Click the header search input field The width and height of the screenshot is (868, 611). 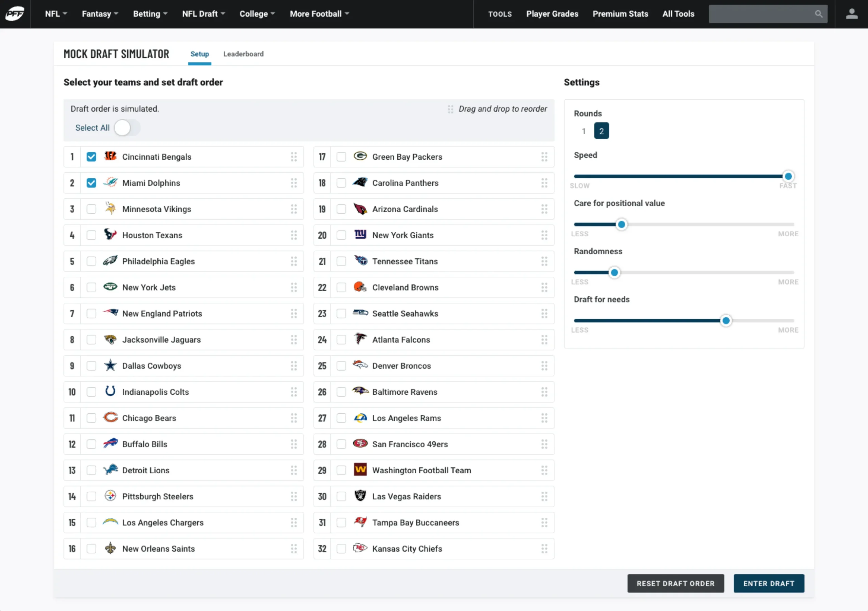(x=767, y=14)
